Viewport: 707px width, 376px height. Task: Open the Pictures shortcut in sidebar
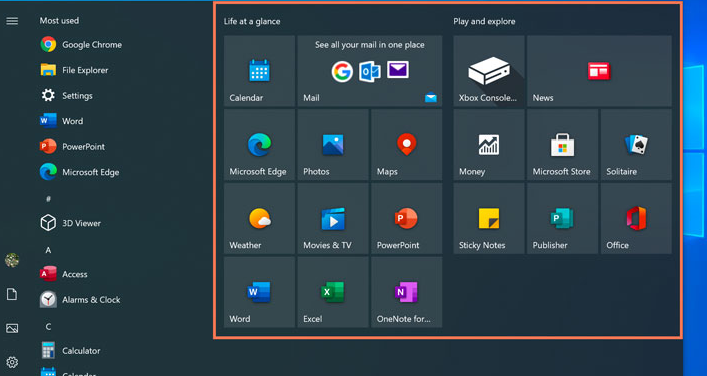(x=12, y=328)
